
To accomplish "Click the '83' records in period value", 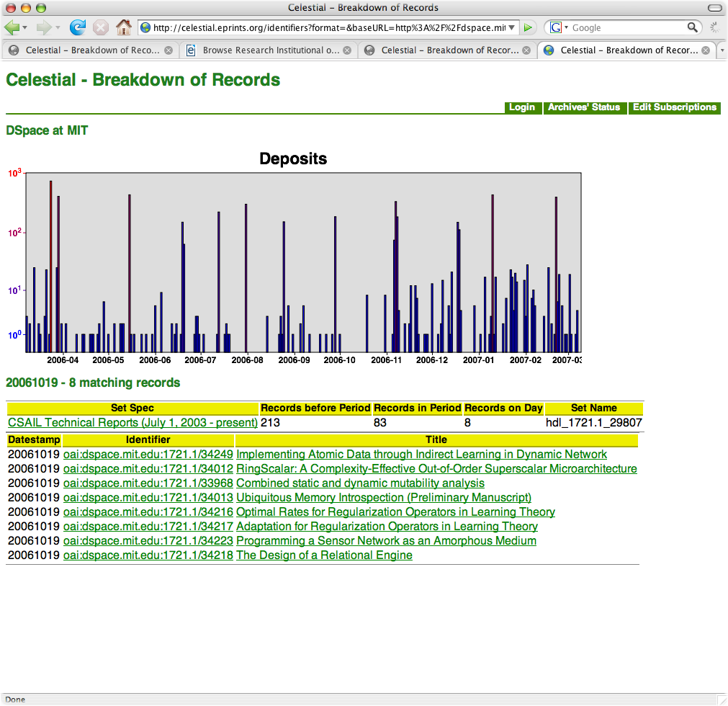I will click(x=380, y=423).
